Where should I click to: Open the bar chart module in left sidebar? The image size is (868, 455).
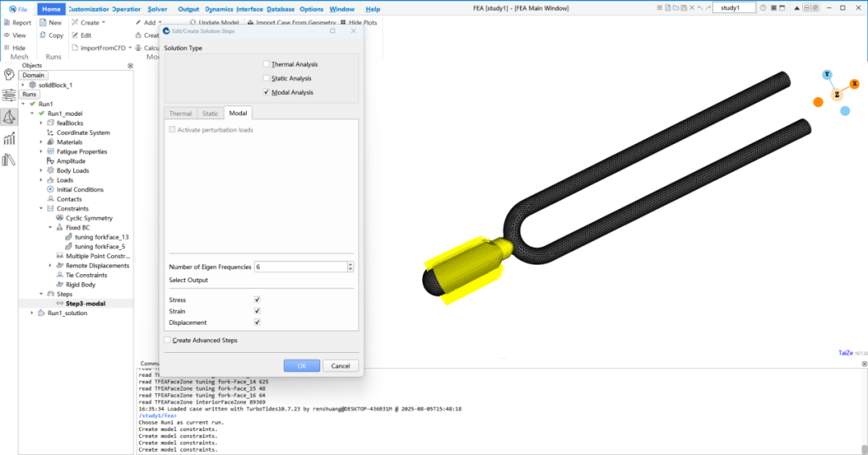click(x=9, y=138)
